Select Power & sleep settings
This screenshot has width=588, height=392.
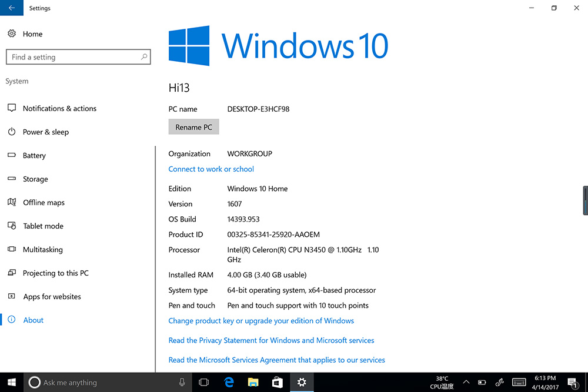[x=46, y=132]
